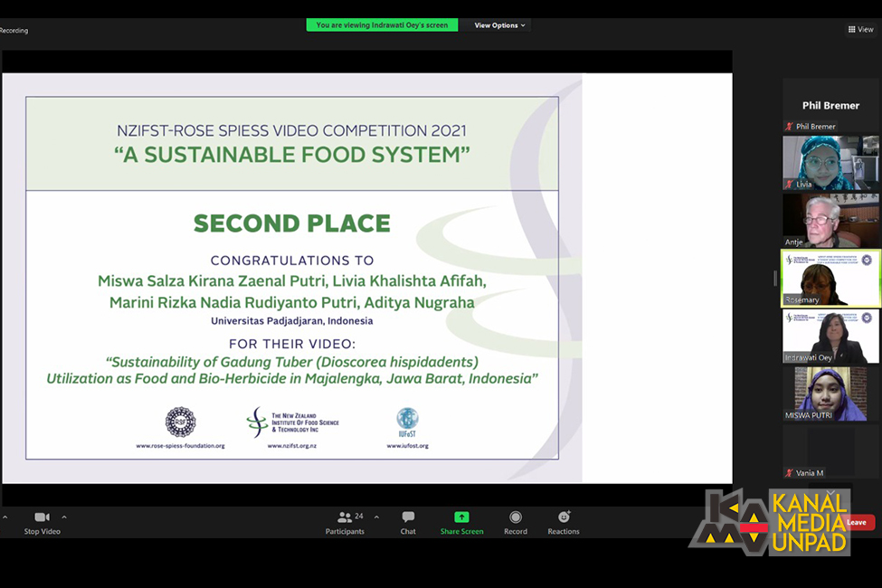Select Rosemary's highlighted video thumbnail

(830, 279)
